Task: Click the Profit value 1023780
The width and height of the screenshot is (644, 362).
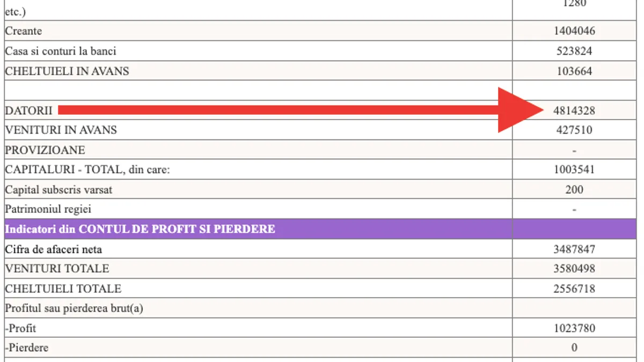Action: click(x=574, y=328)
